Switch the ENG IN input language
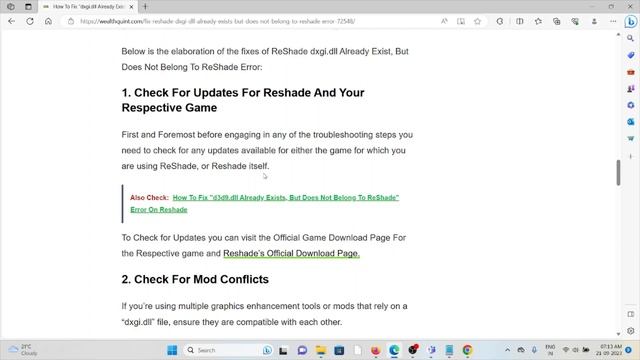640x360 pixels. point(550,350)
